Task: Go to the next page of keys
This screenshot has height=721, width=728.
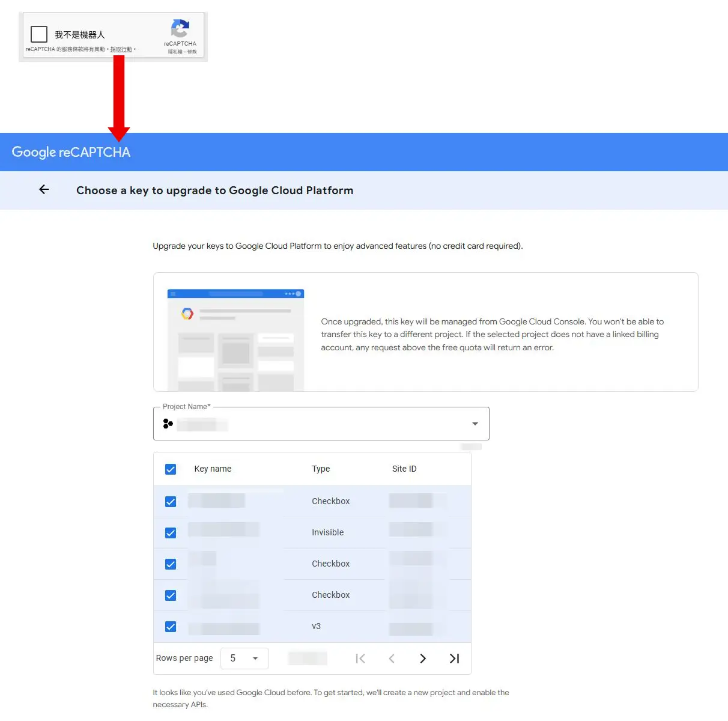Action: coord(423,659)
